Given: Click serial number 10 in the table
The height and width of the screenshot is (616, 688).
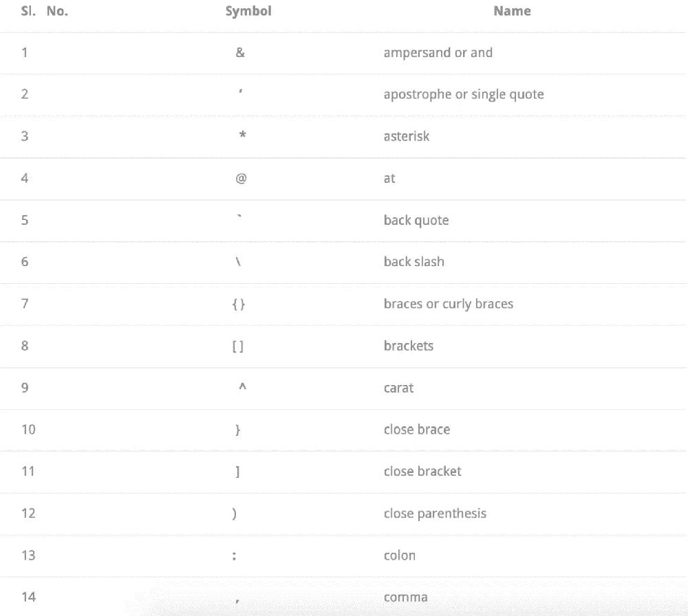Looking at the screenshot, I should pyautogui.click(x=28, y=430).
